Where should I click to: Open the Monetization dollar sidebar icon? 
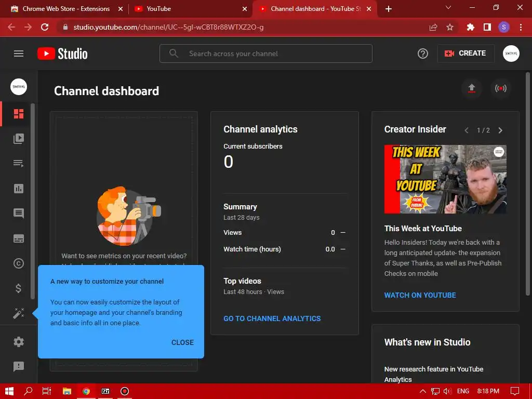pyautogui.click(x=19, y=288)
